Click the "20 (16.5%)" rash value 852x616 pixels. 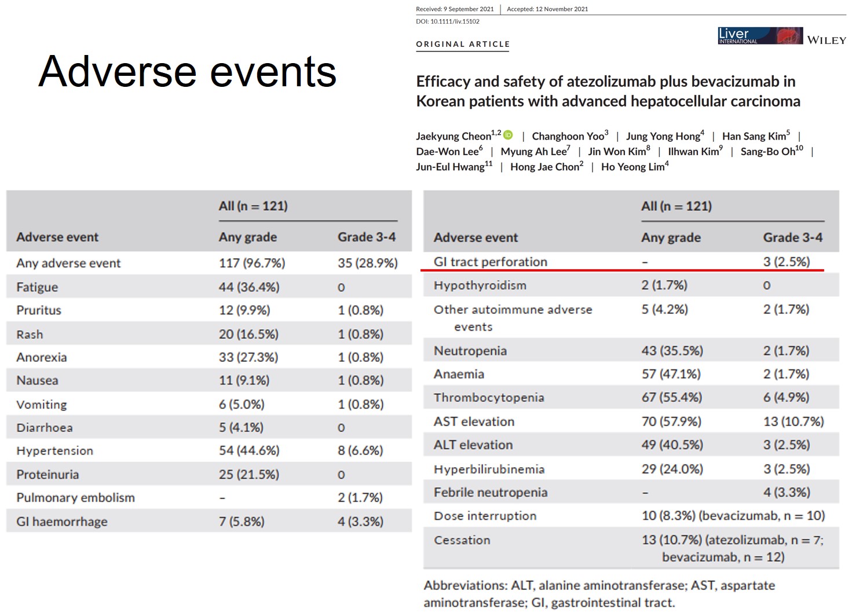pyautogui.click(x=248, y=335)
